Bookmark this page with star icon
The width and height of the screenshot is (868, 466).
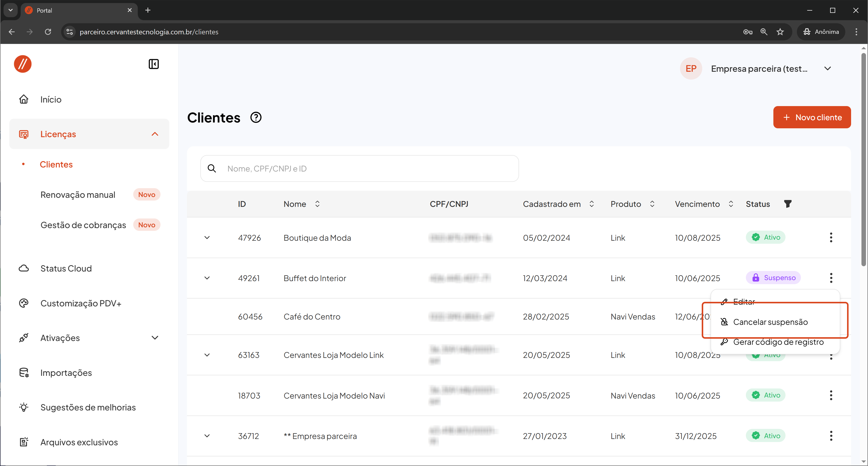click(x=780, y=32)
